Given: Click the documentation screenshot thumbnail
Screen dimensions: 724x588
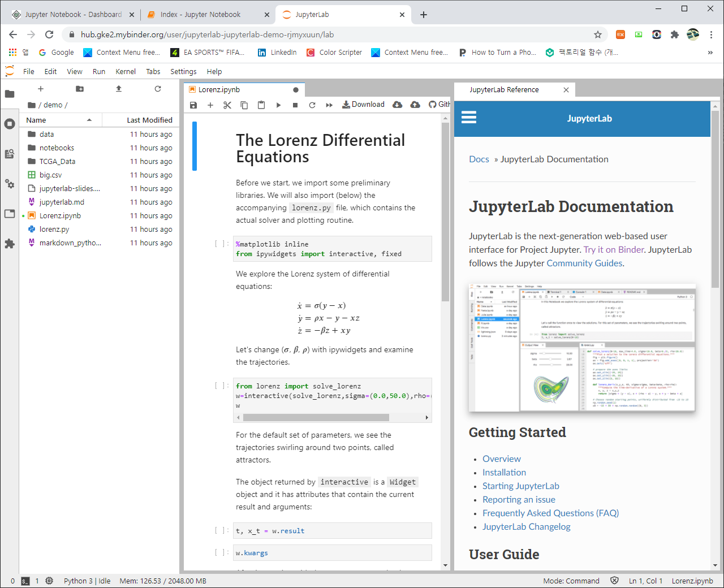Looking at the screenshot, I should tap(582, 347).
